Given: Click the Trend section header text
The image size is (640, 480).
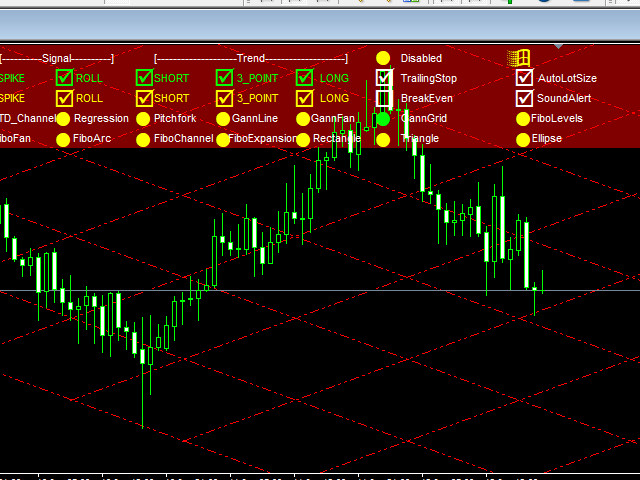Looking at the screenshot, I should tap(251, 58).
